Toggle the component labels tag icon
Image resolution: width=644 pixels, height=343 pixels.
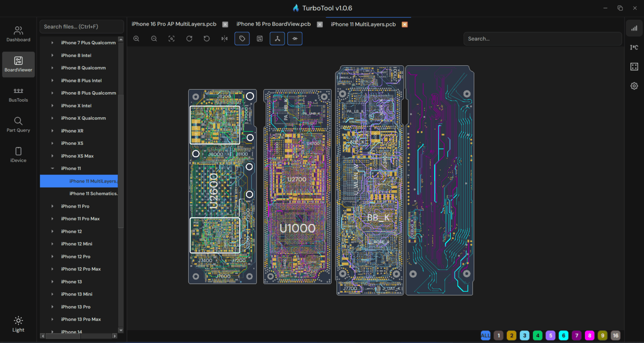pyautogui.click(x=242, y=38)
